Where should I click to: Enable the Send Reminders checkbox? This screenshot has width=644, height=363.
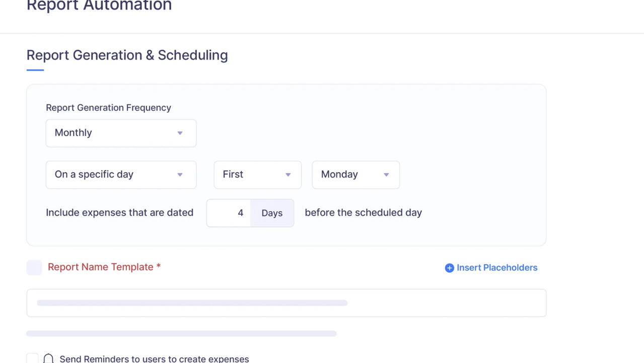point(32,358)
